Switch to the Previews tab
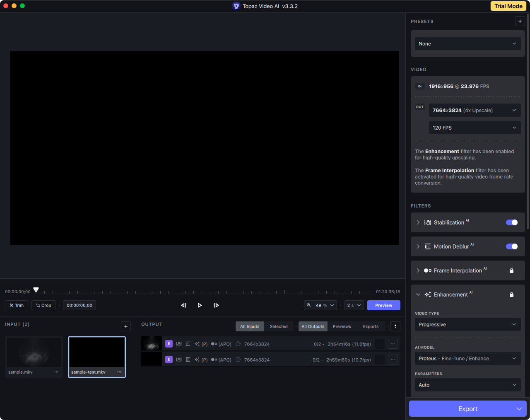 click(x=342, y=326)
